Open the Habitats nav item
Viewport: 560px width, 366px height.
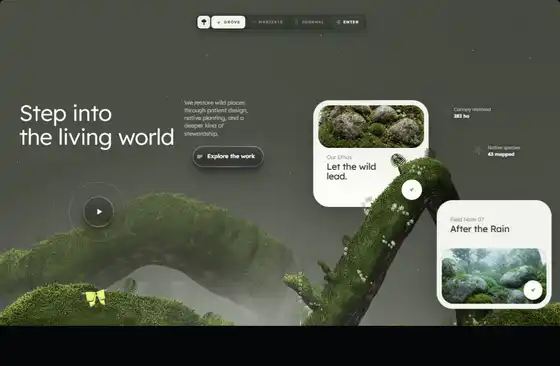pos(268,22)
